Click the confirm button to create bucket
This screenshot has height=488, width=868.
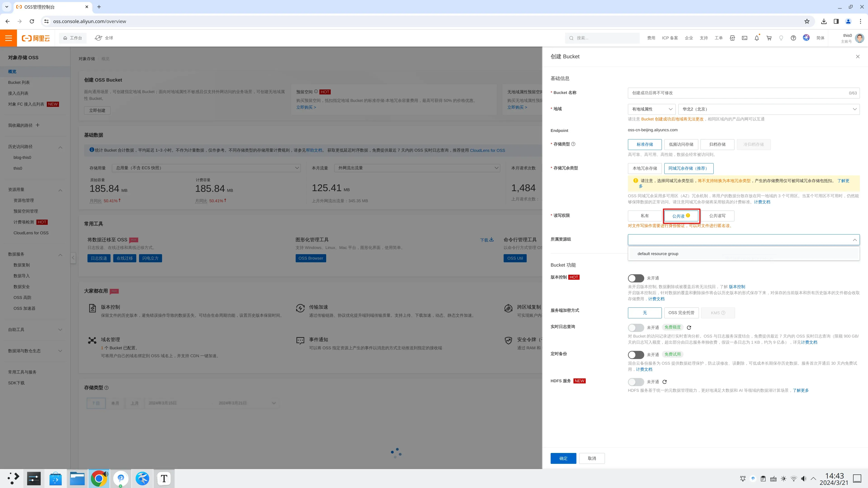(563, 458)
